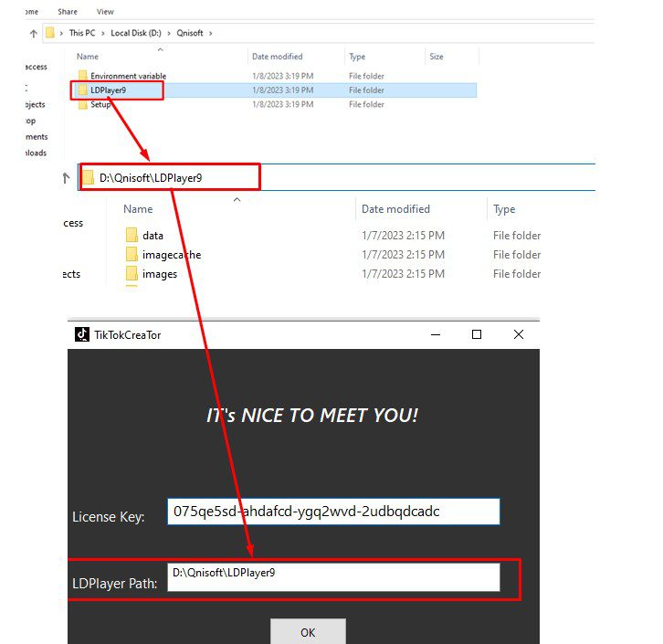
Task: Click the LDPlayer9 folder icon
Action: [83, 90]
